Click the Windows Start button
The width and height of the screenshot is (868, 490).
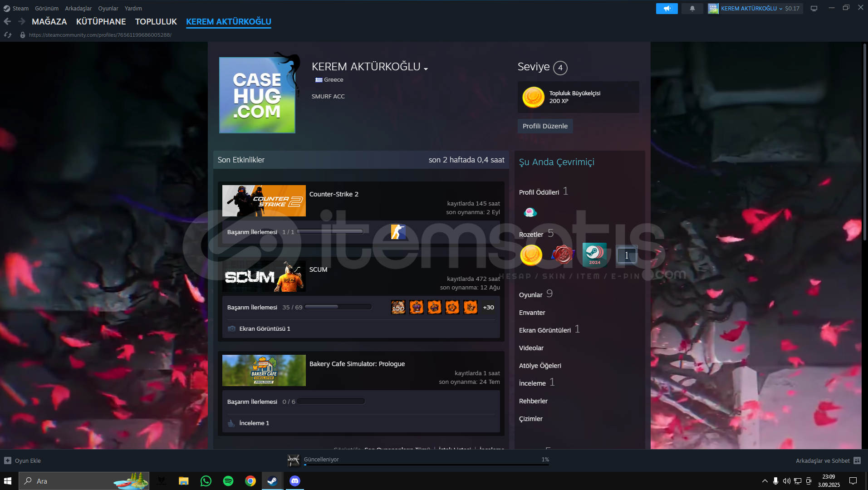(x=8, y=481)
